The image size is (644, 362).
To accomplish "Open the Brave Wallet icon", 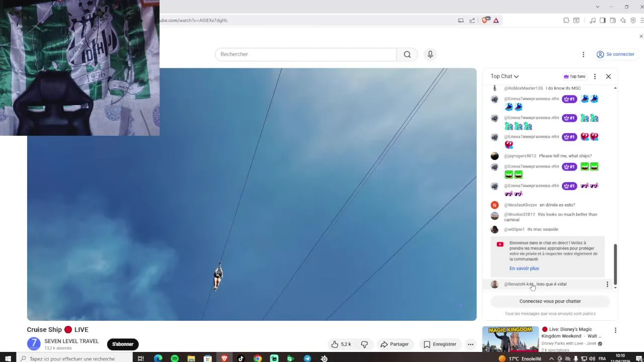I will [x=613, y=21].
